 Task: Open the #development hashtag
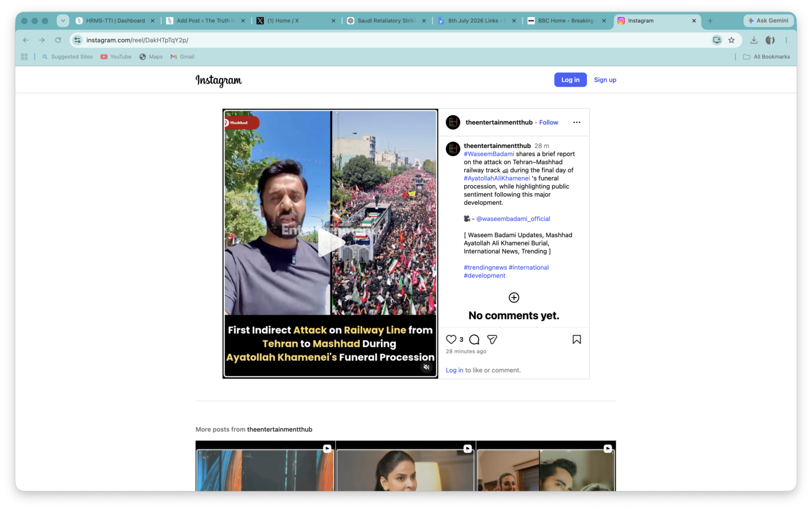[x=485, y=276]
